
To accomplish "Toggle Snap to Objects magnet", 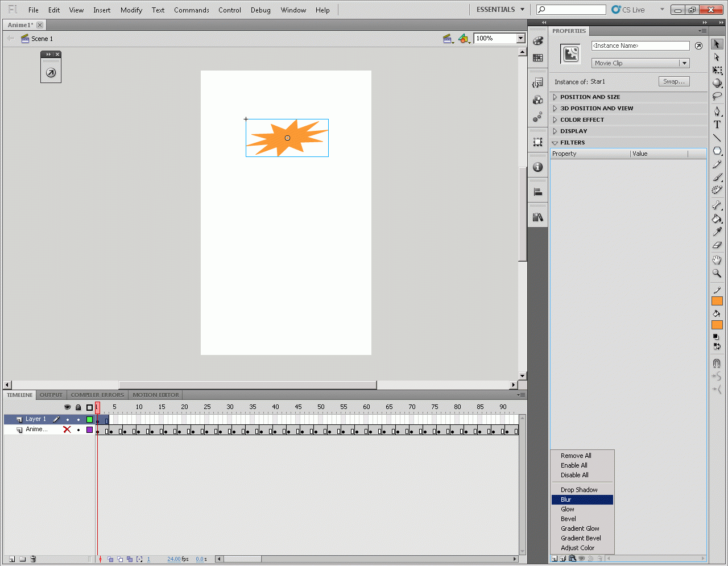I will [717, 363].
